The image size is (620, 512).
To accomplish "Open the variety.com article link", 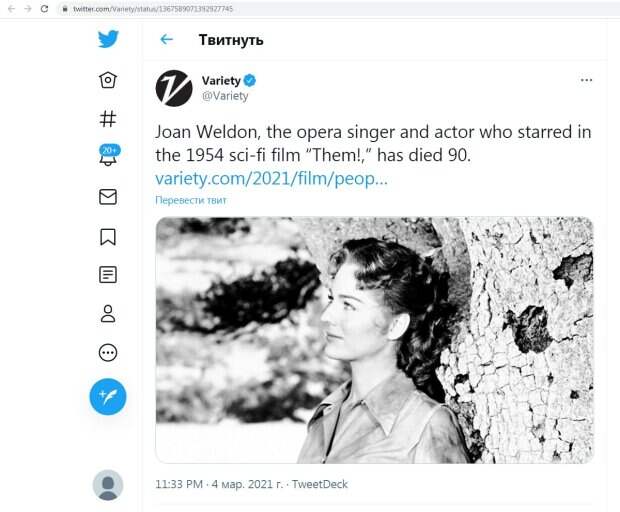I will click(x=271, y=178).
